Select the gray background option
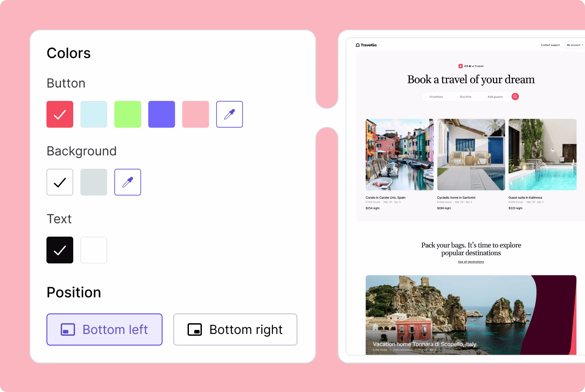 pos(94,182)
